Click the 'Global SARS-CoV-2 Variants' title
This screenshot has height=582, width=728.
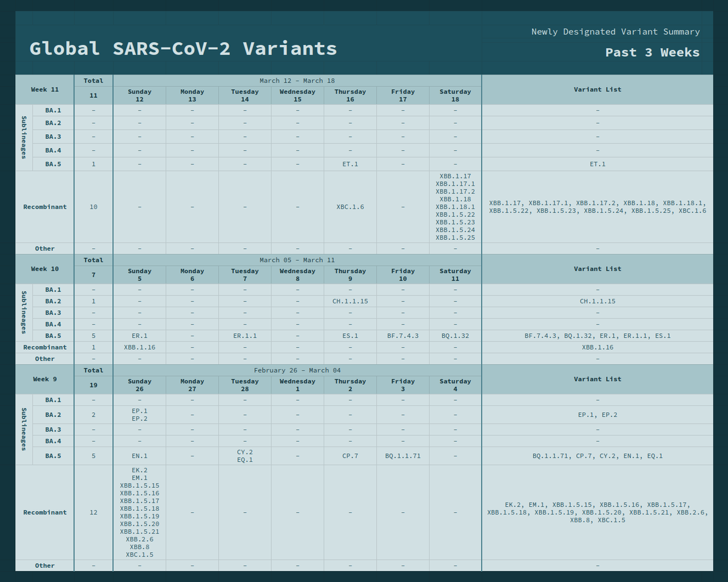tap(183, 49)
